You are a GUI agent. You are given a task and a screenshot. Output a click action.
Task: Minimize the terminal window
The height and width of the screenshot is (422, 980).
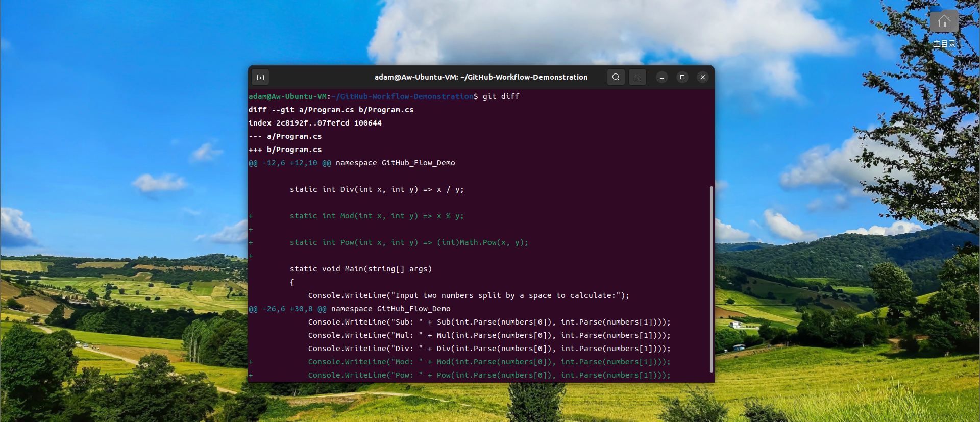pyautogui.click(x=662, y=77)
